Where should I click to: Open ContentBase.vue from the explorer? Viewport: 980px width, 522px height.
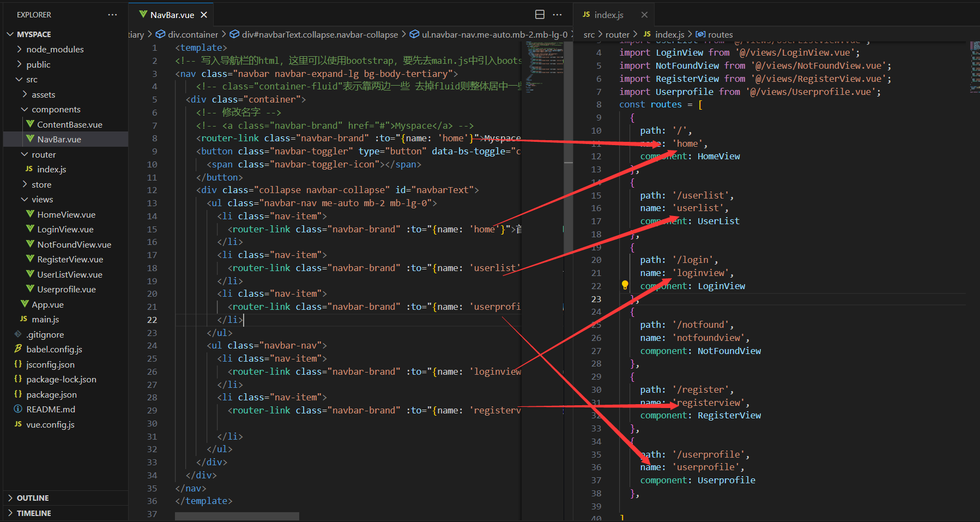click(x=70, y=124)
